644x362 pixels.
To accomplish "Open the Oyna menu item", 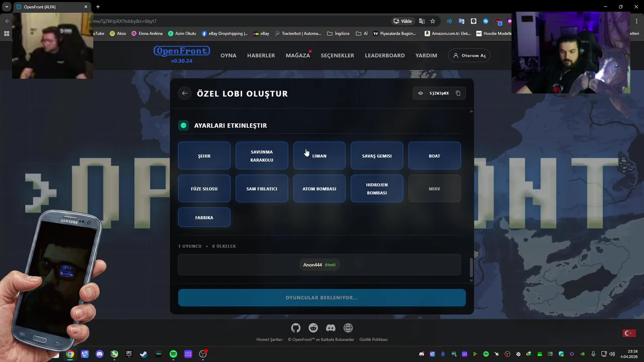I will (228, 55).
